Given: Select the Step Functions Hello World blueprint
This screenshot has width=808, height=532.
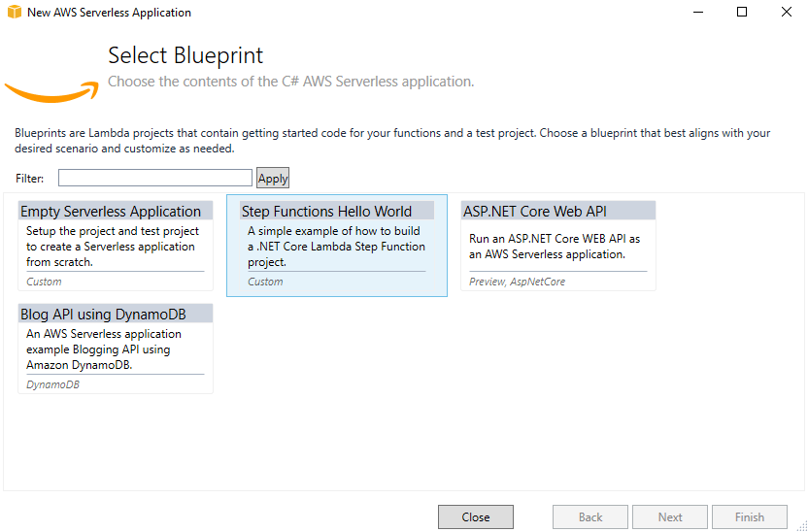Looking at the screenshot, I should (337, 246).
